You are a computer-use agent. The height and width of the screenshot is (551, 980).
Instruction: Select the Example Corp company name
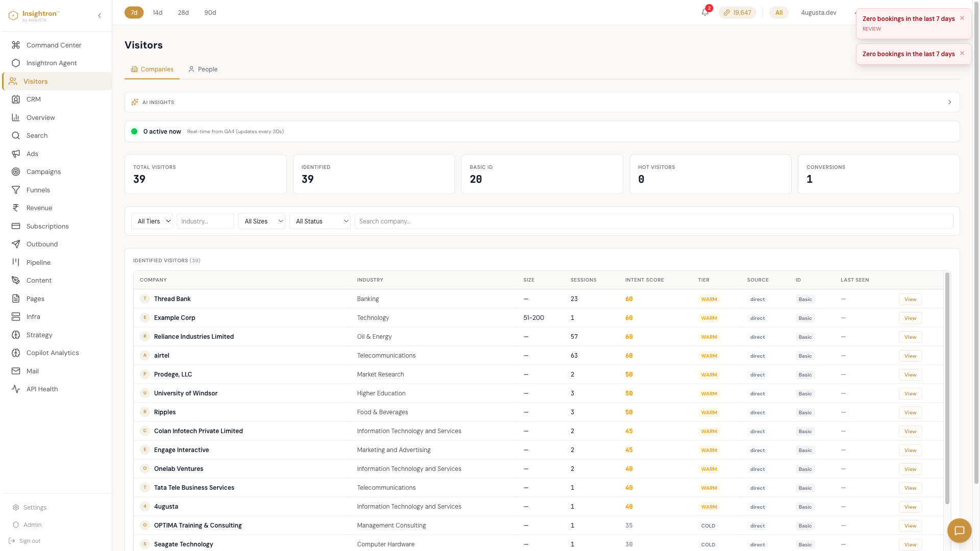(175, 318)
